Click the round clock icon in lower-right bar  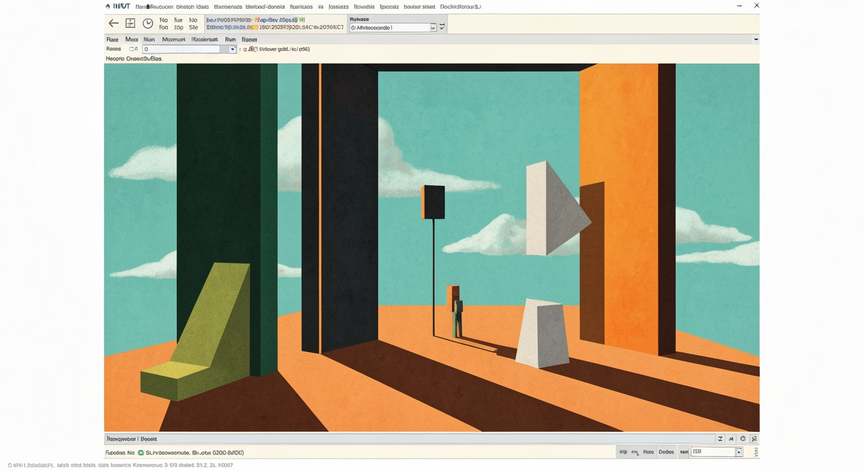[x=743, y=439]
